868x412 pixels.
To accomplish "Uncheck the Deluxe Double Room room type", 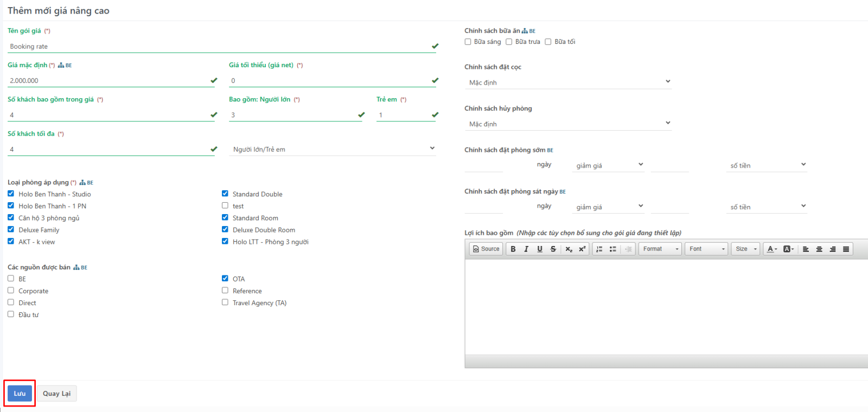I will tap(225, 229).
